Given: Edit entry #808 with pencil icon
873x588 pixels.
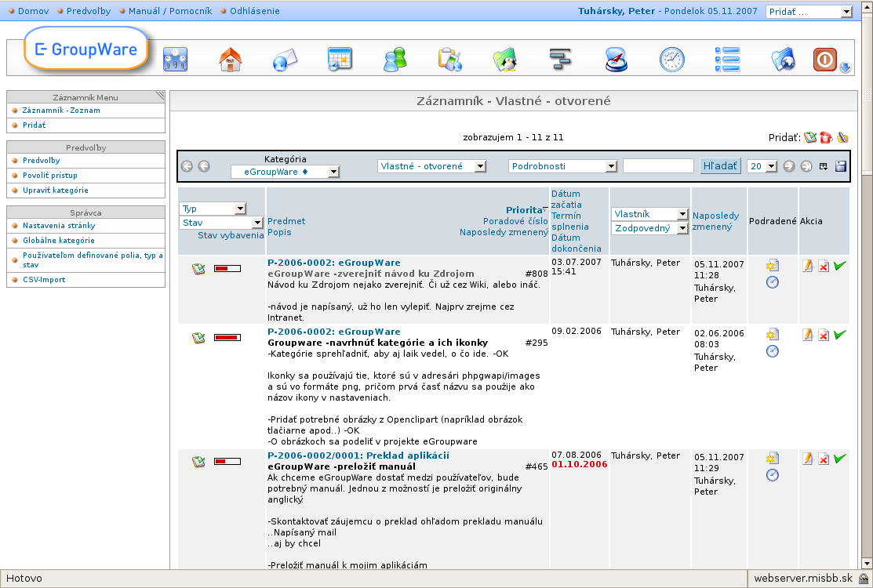Looking at the screenshot, I should 807,266.
